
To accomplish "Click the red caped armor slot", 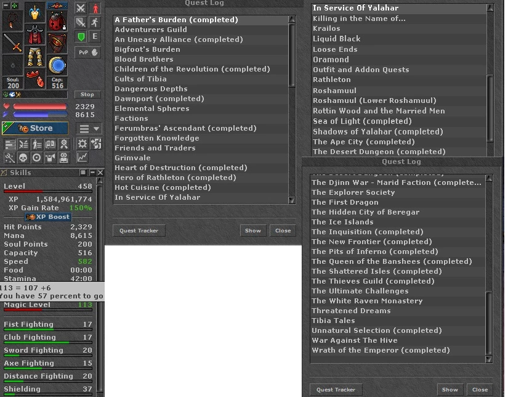I will [34, 35].
